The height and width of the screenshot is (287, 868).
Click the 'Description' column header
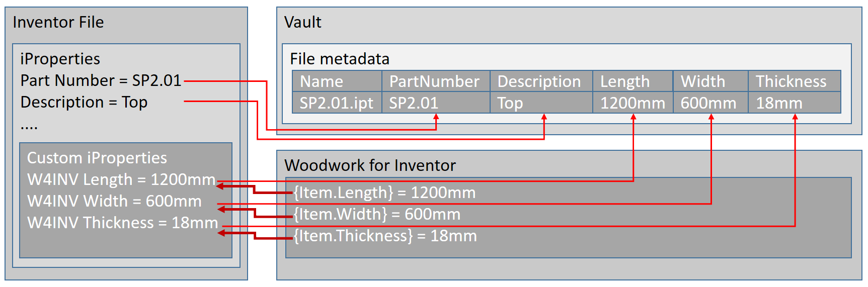click(x=541, y=81)
